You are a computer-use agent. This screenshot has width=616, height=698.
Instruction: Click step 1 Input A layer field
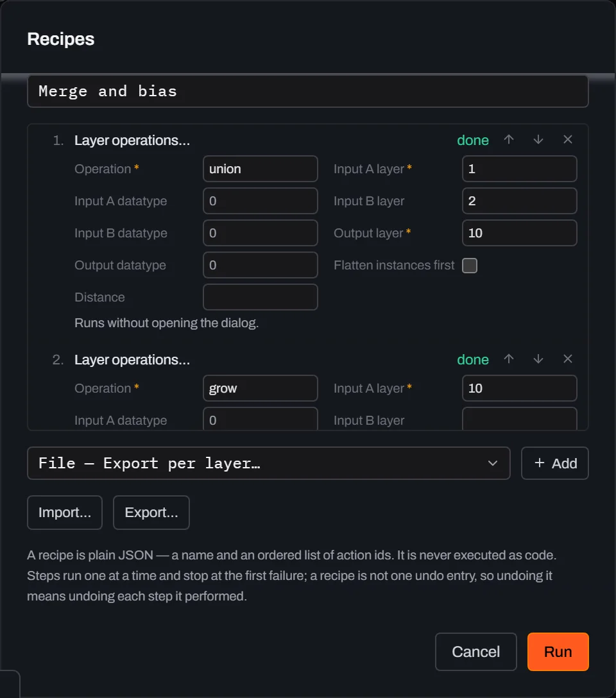[519, 169]
